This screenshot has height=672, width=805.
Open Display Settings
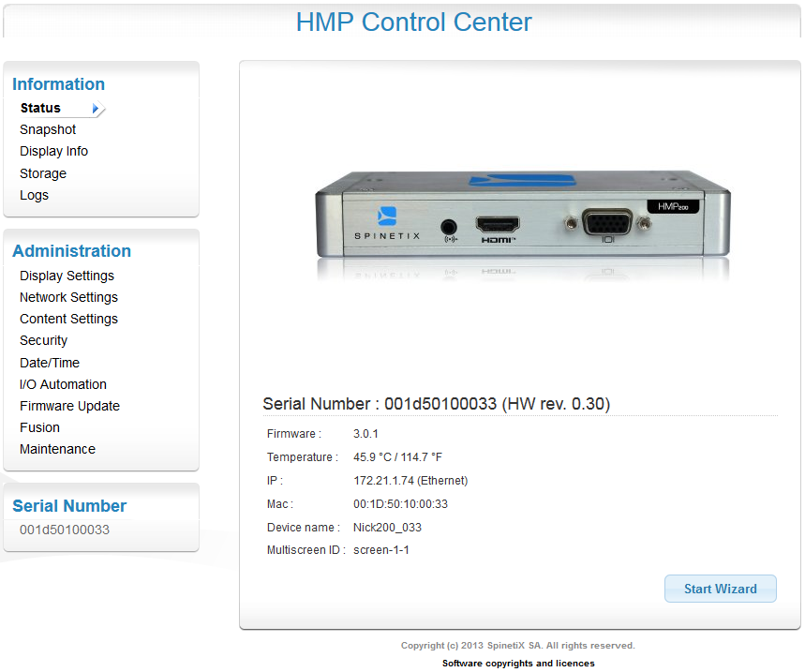[x=67, y=276]
